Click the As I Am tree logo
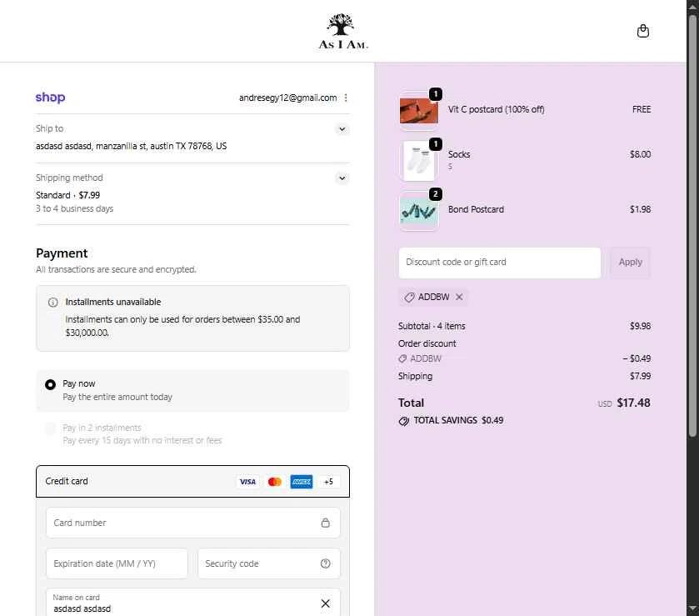The image size is (699, 616). coord(342,31)
